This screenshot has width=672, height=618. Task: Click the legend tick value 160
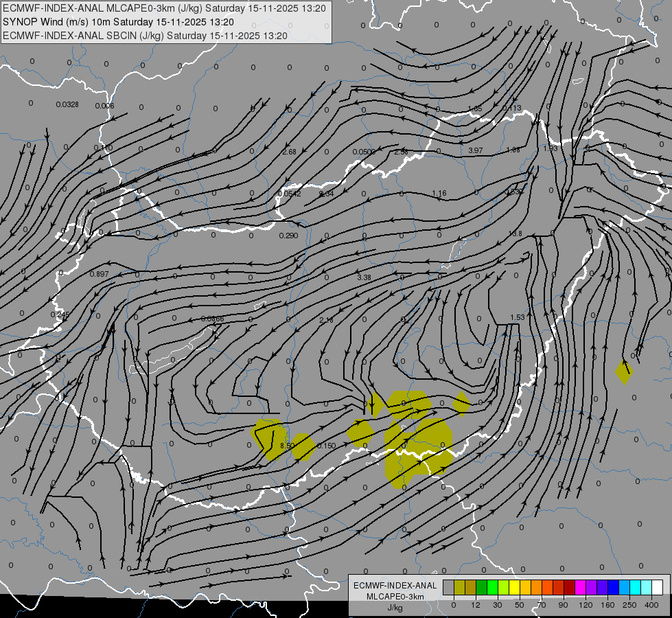(x=607, y=605)
